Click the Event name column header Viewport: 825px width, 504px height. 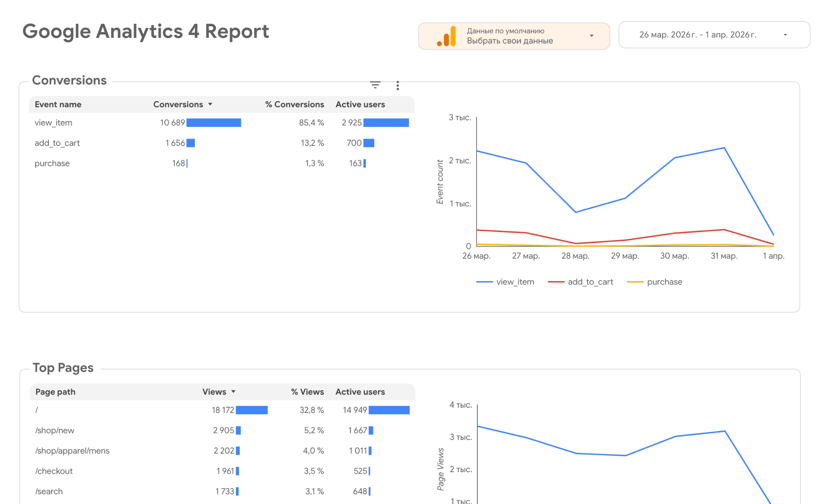click(58, 104)
